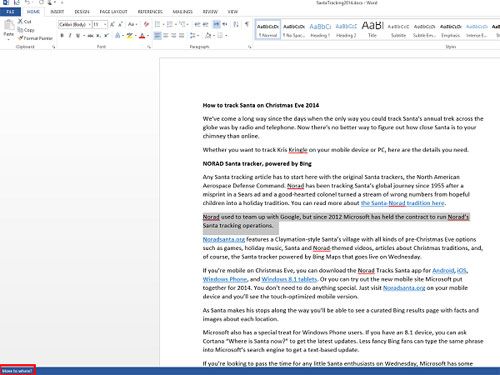Sort the selected paragraphs

point(236,24)
